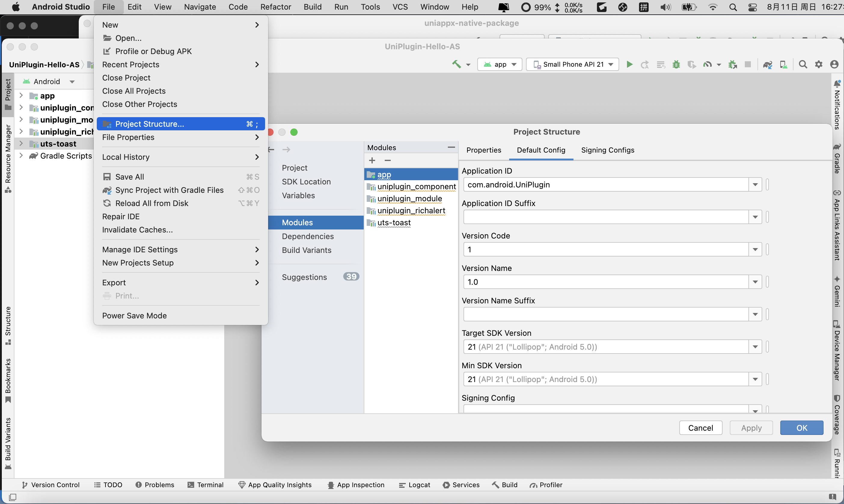Open the Version Name dropdown arrow
The height and width of the screenshot is (504, 844).
[x=755, y=282]
